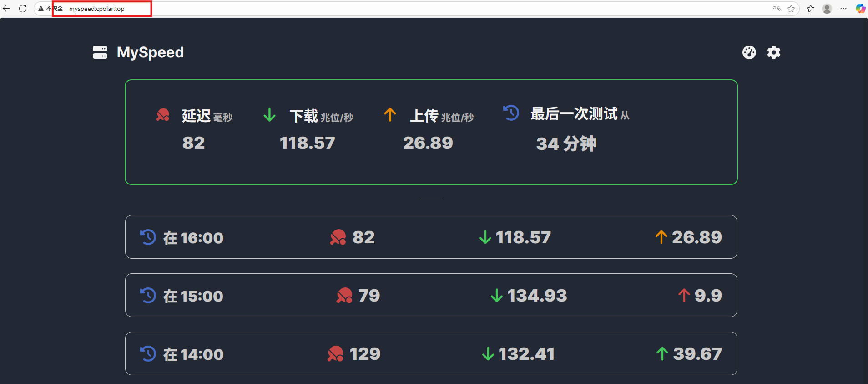Click the summary download value 118.57
This screenshot has width=868, height=384.
pos(308,143)
